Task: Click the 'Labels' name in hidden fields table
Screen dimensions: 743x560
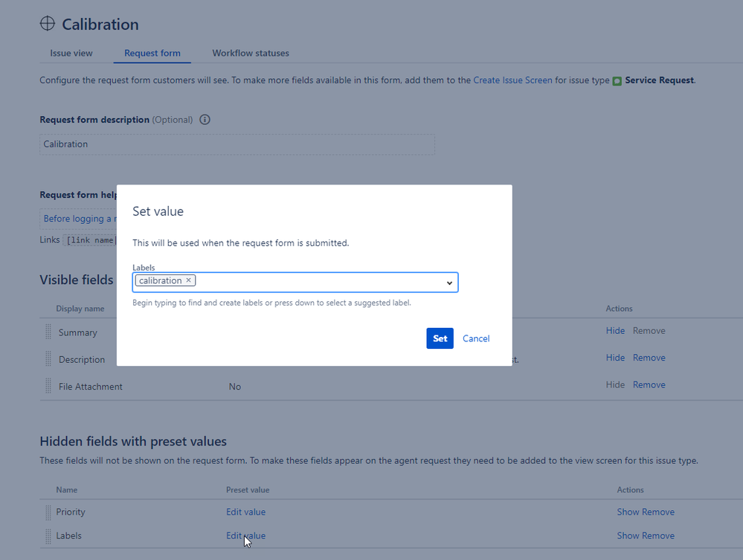Action: pyautogui.click(x=68, y=535)
